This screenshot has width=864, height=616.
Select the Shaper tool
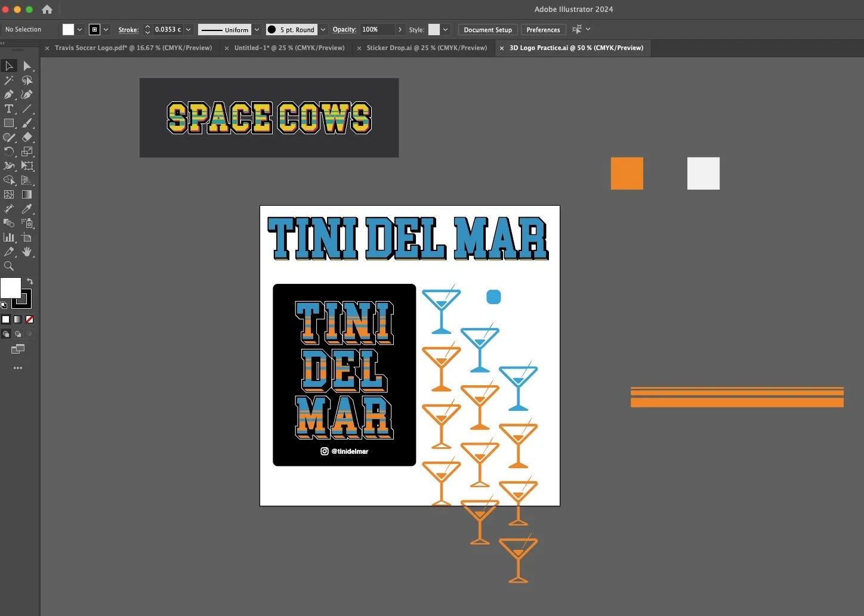click(x=9, y=138)
